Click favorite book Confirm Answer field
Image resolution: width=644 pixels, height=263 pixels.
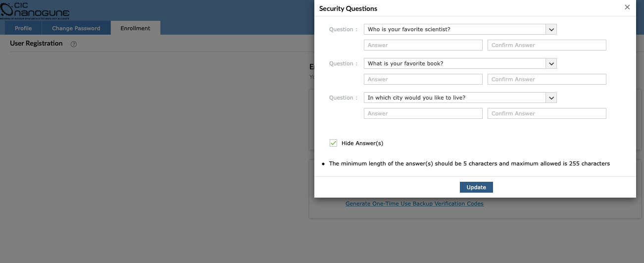547,79
